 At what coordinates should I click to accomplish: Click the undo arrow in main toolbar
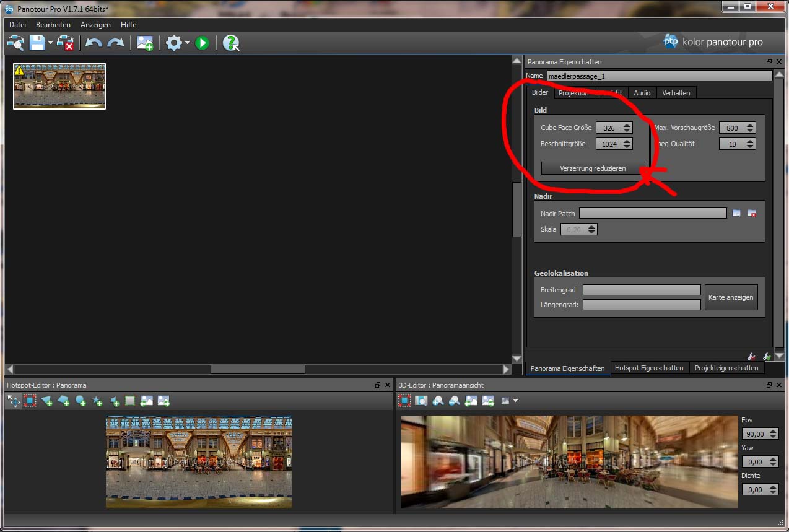click(x=94, y=43)
